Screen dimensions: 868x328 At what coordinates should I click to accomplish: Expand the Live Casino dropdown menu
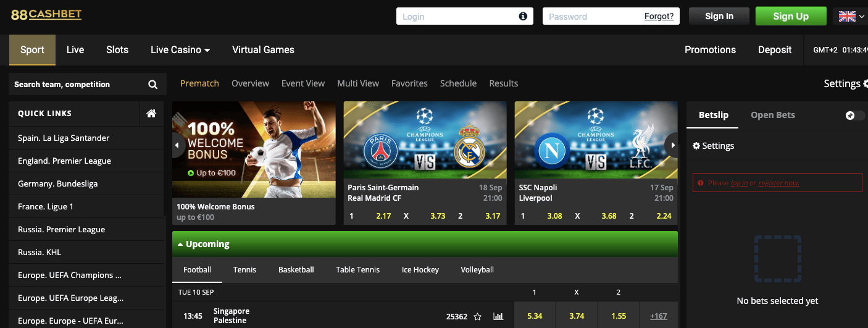coord(180,50)
